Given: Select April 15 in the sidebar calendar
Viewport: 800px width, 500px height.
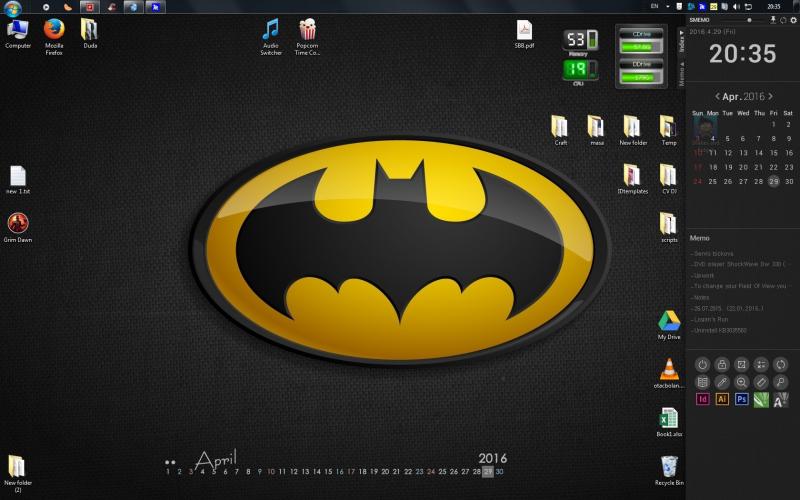Looking at the screenshot, I should click(x=773, y=153).
